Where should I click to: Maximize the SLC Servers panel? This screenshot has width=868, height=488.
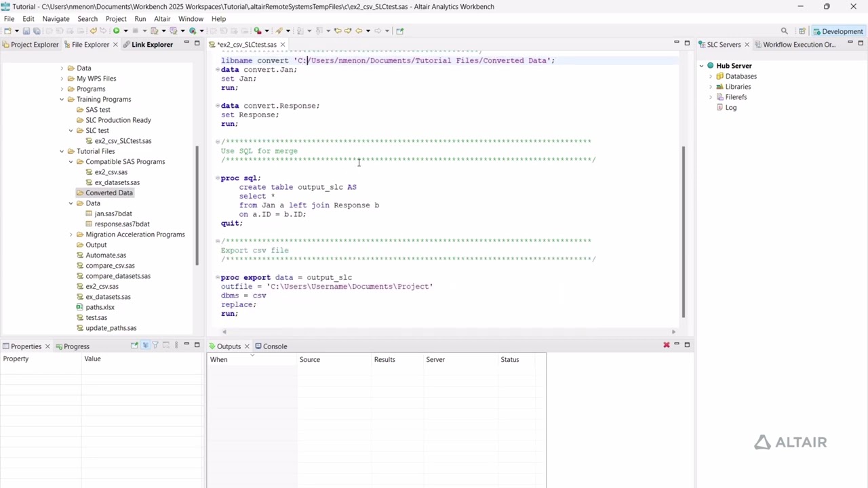(x=861, y=43)
